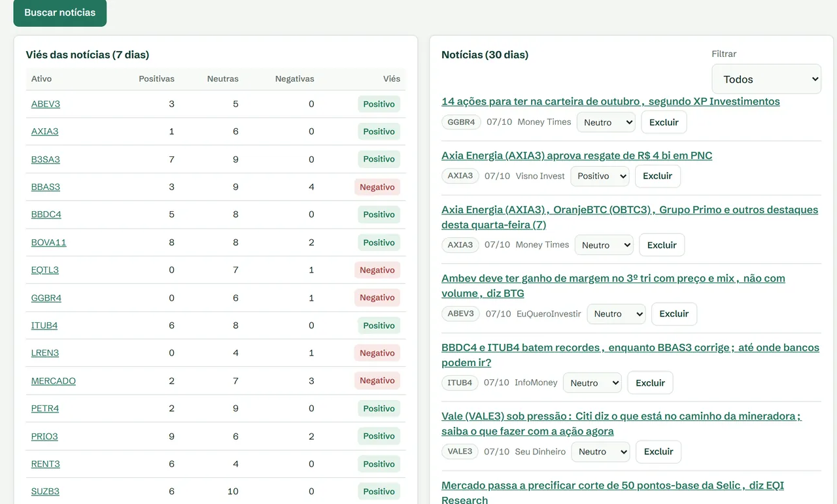Image resolution: width=837 pixels, height=504 pixels.
Task: Click positive count 9 in PRIO3 row
Action: click(171, 437)
